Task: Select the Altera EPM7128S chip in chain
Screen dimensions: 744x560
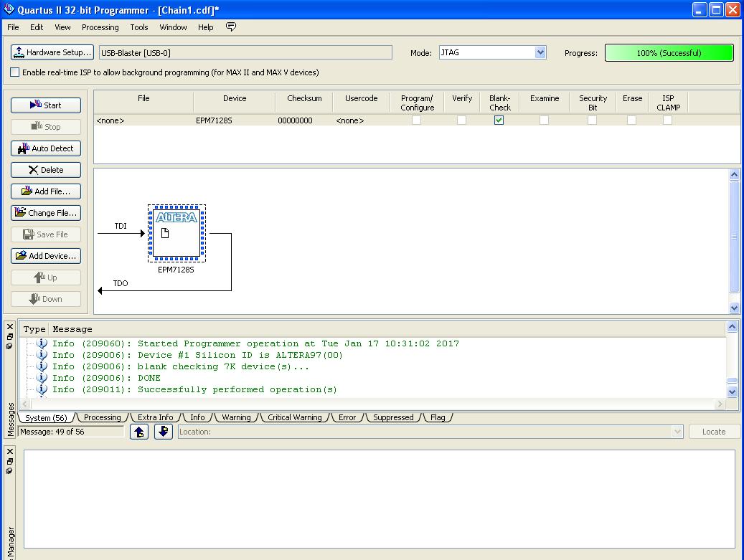Action: coord(176,234)
